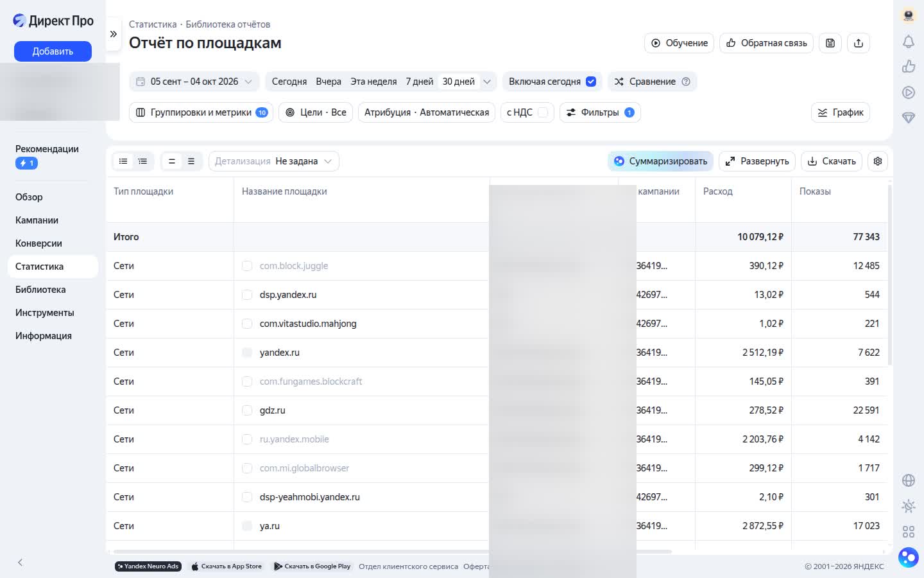924x578 pixels.
Task: Expand the Детализация dropdown
Action: pos(274,161)
